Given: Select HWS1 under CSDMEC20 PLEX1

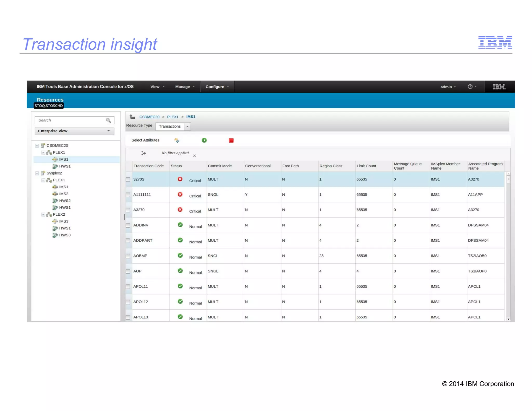Looking at the screenshot, I should point(65,166).
